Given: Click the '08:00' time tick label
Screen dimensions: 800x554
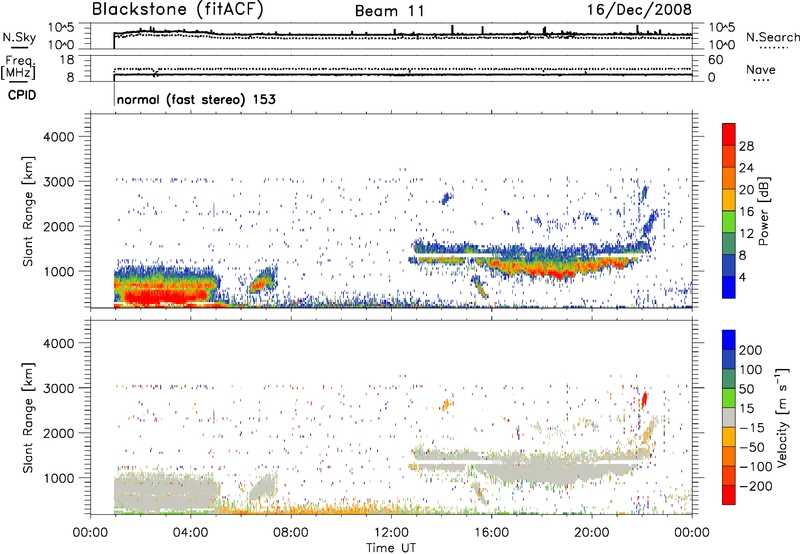Looking at the screenshot, I should point(291,533).
